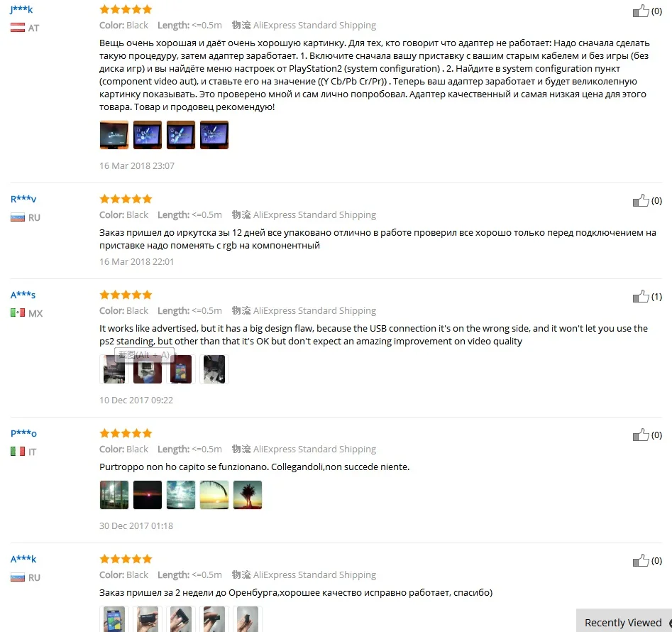
Task: Open reviewer profile J***k
Action: pos(21,9)
